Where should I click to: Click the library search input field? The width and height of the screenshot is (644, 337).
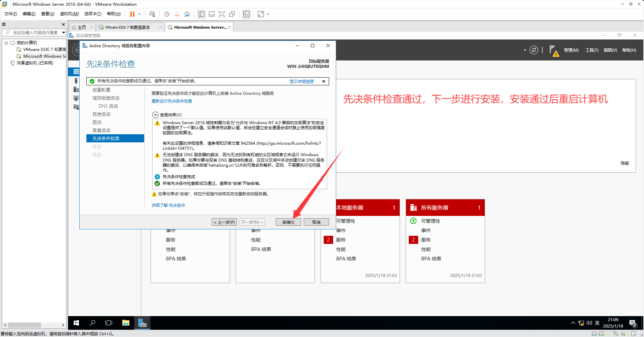pos(35,32)
